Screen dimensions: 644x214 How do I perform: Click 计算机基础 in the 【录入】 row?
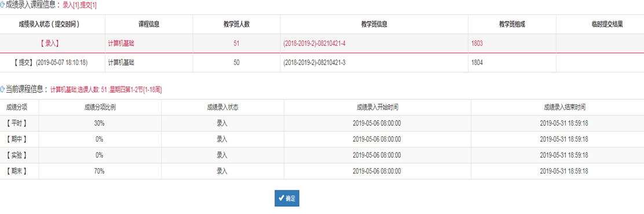tap(120, 43)
